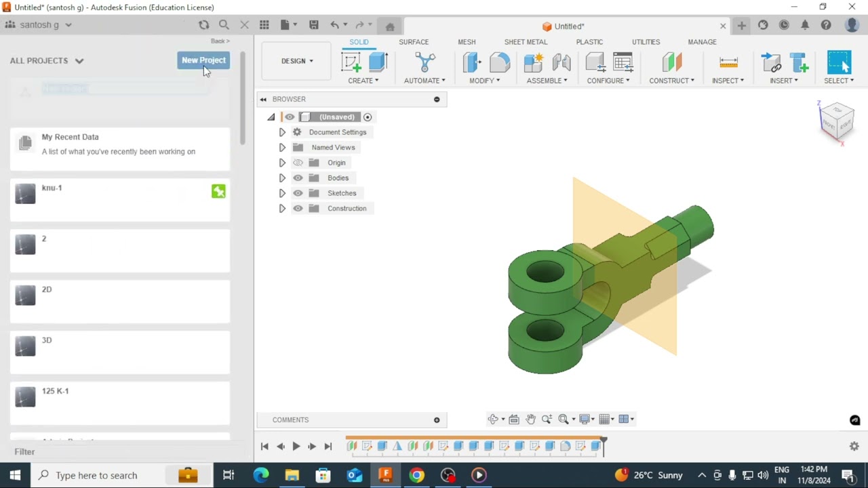Select the Measure icon in Inspect

[728, 62]
